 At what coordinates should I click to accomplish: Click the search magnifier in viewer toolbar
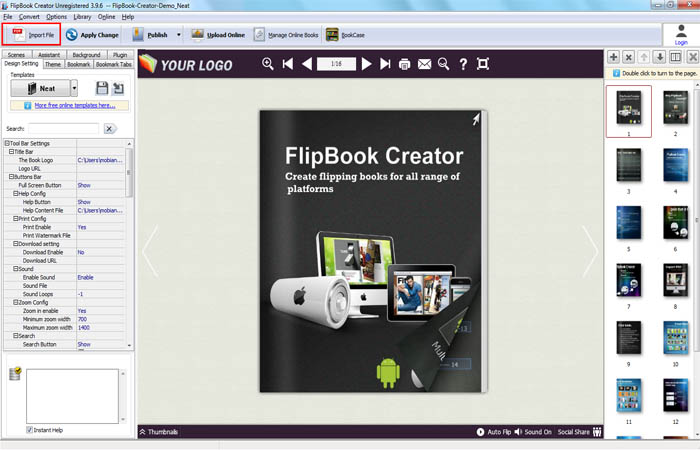click(x=443, y=64)
